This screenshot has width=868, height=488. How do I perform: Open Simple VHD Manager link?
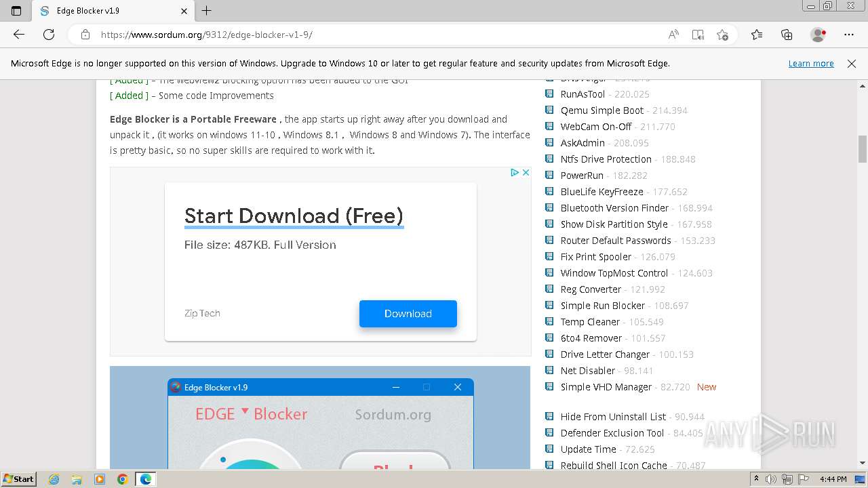606,387
